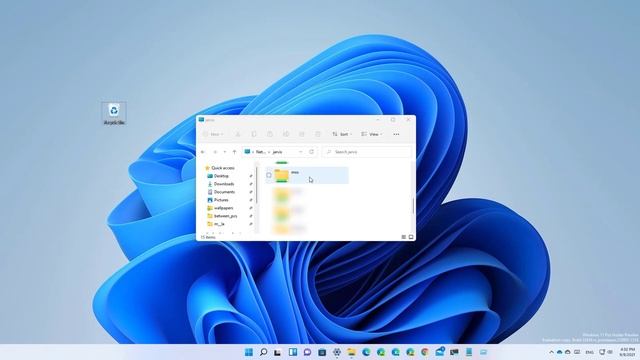This screenshot has width=640, height=360.
Task: Click the Search jarvis box
Action: (x=367, y=152)
